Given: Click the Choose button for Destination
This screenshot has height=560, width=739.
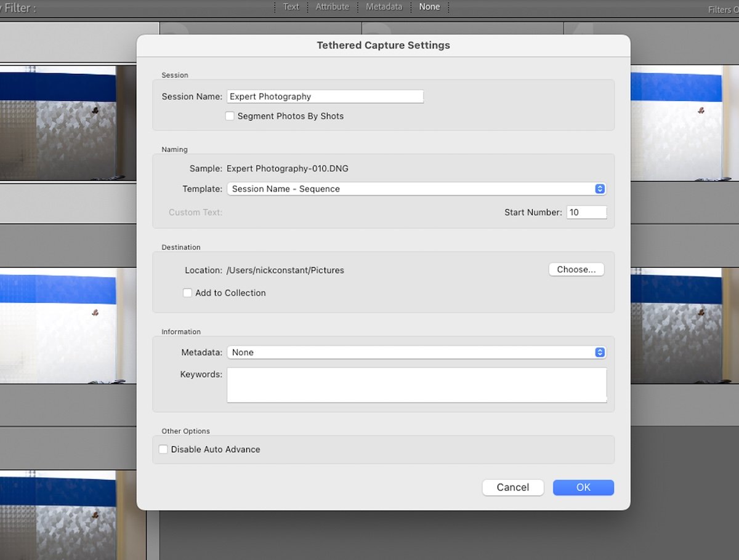Looking at the screenshot, I should 576,269.
